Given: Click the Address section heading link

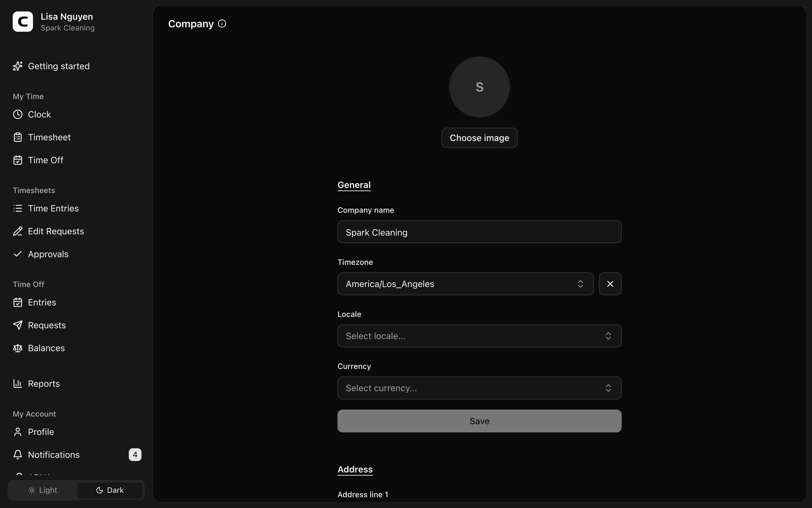Looking at the screenshot, I should click(355, 469).
